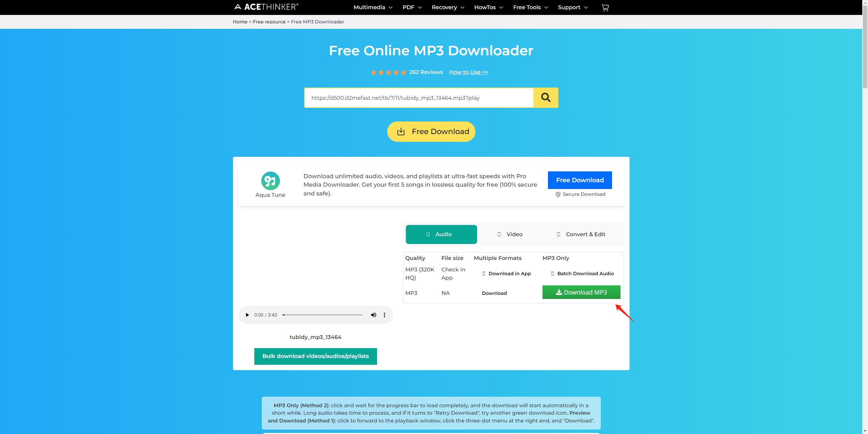Click the Free Download button icon
This screenshot has width=868, height=434.
click(400, 131)
